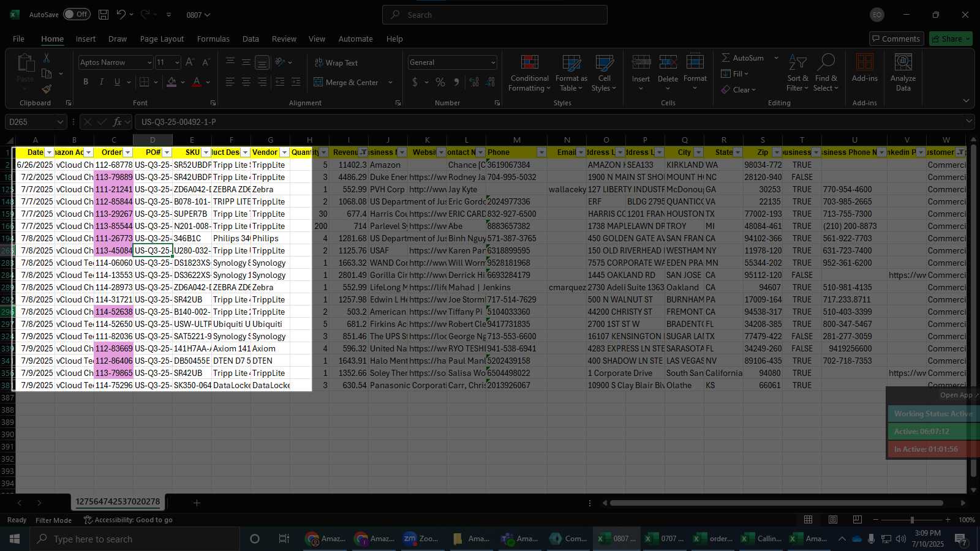Click the Insert cells icon
Image resolution: width=980 pixels, height=551 pixels.
click(x=641, y=62)
